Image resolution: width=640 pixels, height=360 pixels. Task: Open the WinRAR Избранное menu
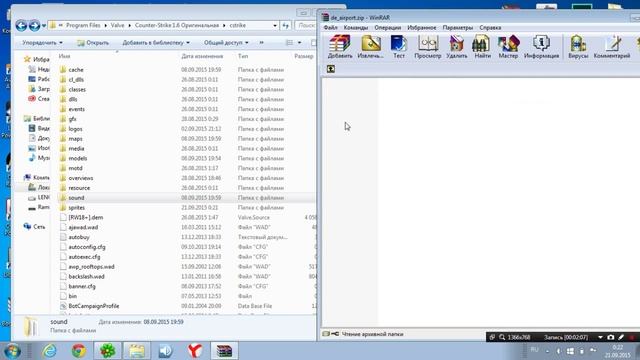pyautogui.click(x=422, y=27)
